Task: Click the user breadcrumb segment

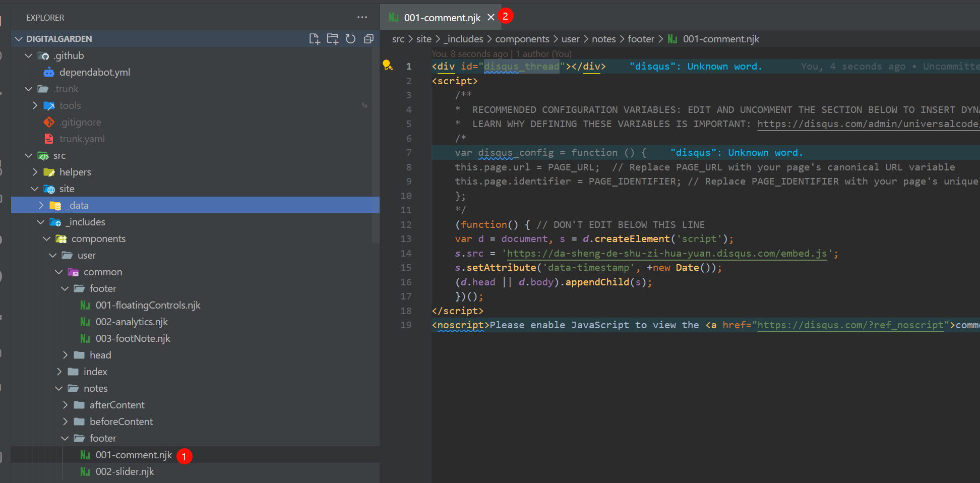Action: point(571,39)
